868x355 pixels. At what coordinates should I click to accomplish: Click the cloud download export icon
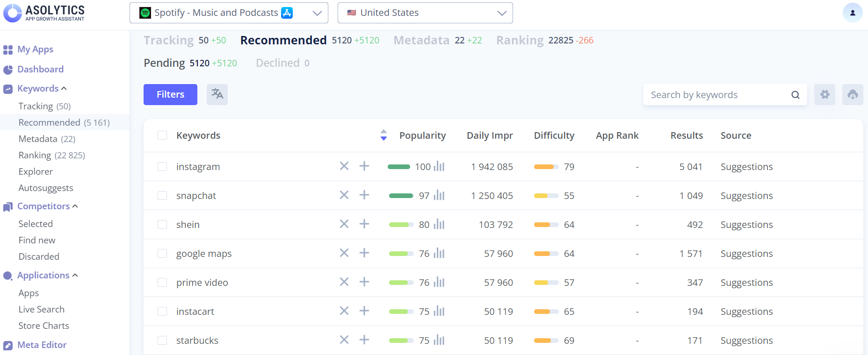853,94
